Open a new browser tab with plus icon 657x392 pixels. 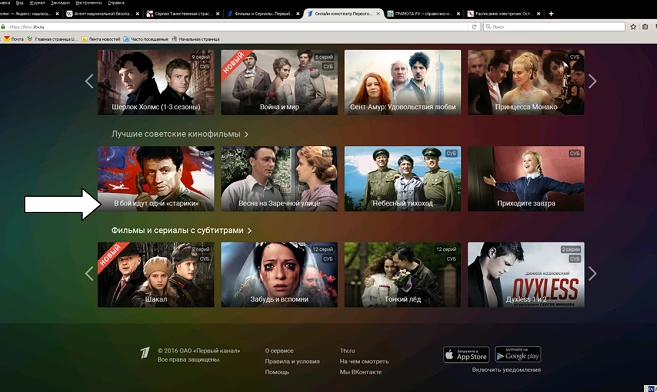coord(551,13)
